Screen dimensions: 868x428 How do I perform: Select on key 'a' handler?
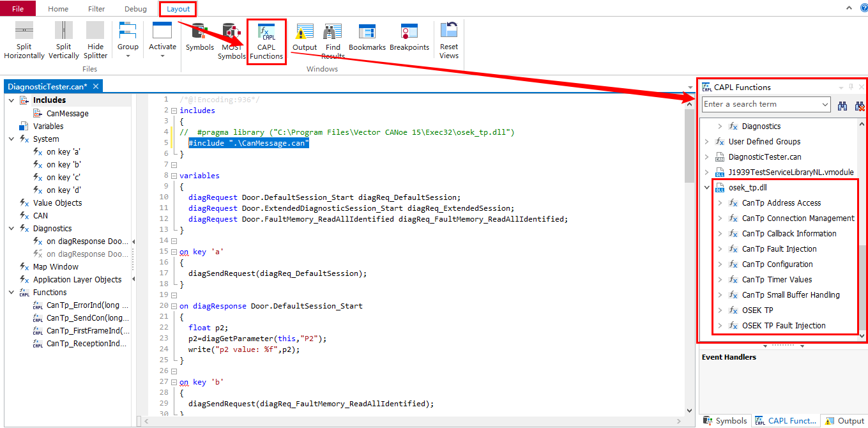(x=63, y=151)
